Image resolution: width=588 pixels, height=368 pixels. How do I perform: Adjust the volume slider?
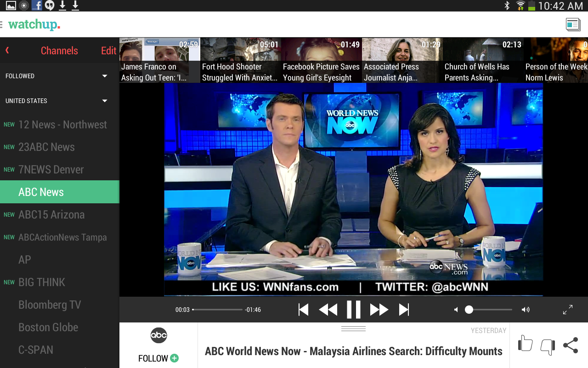pyautogui.click(x=488, y=310)
